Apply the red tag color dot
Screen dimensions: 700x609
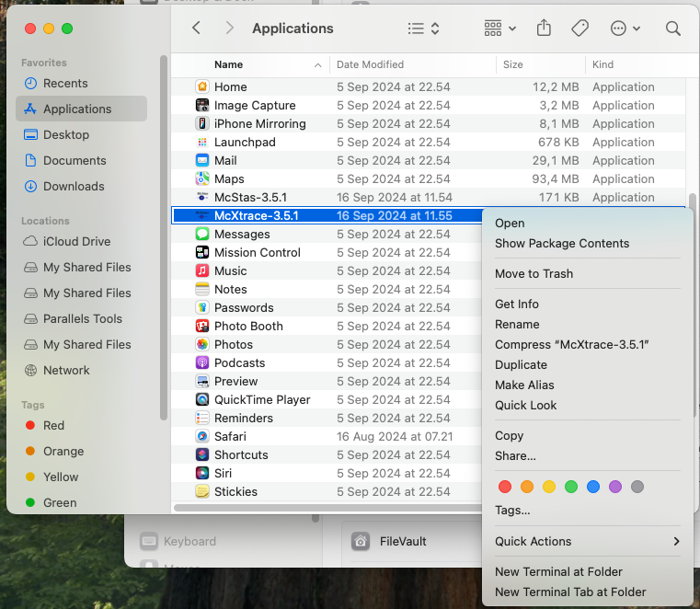(x=504, y=487)
